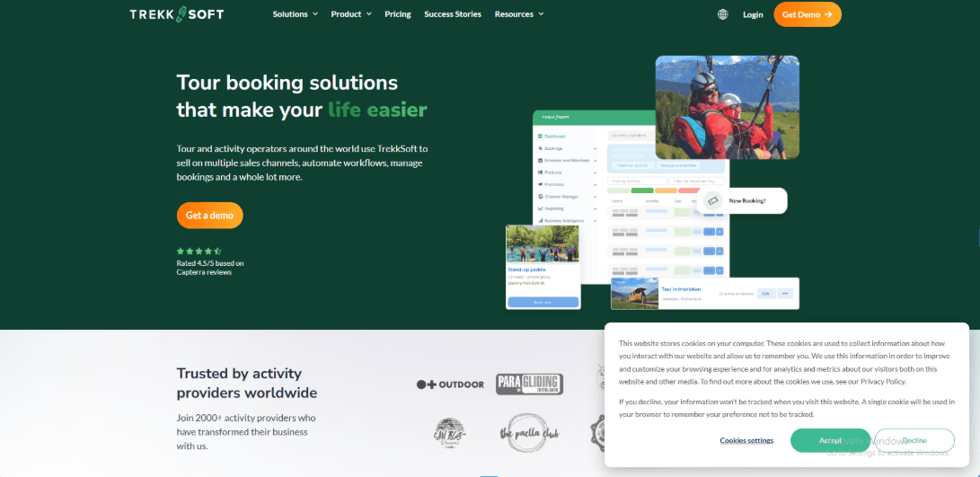Image resolution: width=980 pixels, height=477 pixels.
Task: Click Edit on Tour in Interlaken row
Action: [x=766, y=293]
